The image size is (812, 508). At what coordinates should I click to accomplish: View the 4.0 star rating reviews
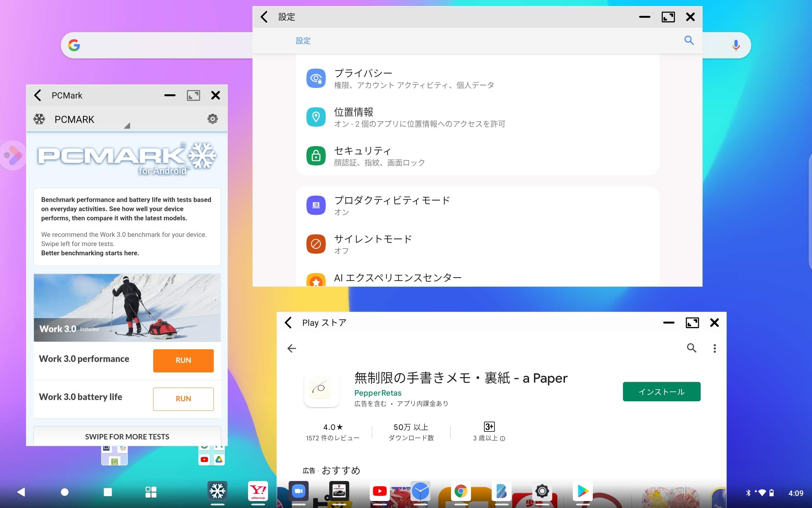pyautogui.click(x=332, y=432)
